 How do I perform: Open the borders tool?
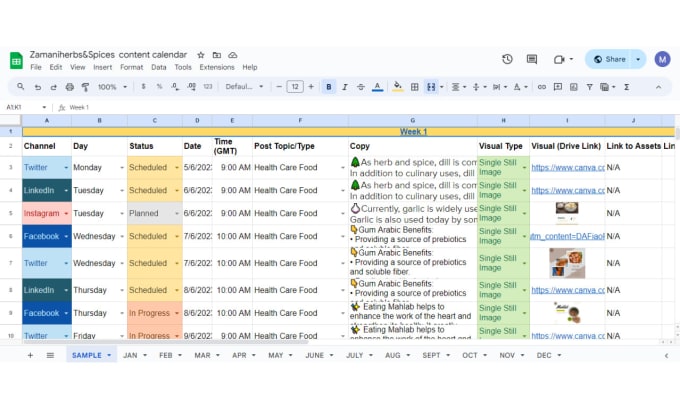[415, 87]
